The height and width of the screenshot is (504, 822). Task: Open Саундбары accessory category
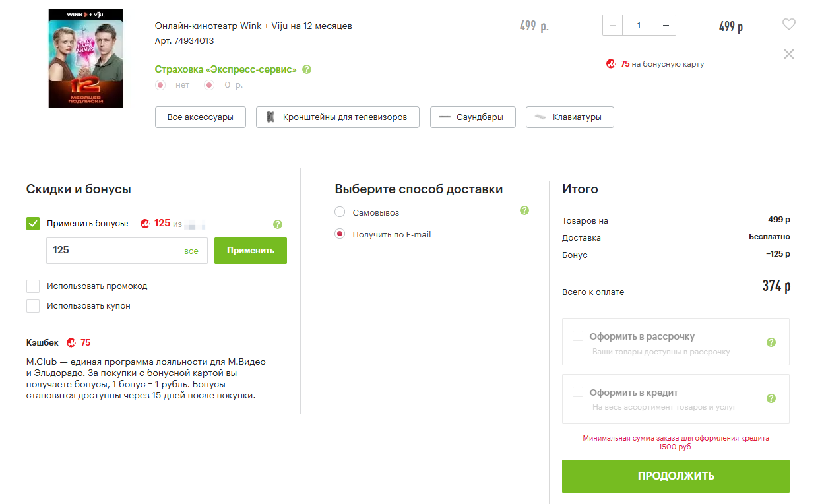(472, 117)
